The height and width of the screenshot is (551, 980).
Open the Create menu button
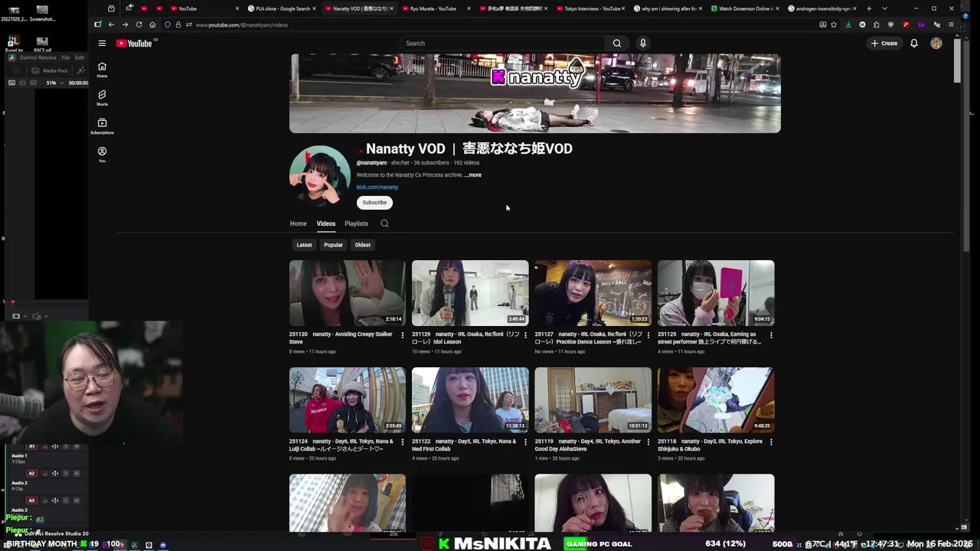[x=884, y=44]
